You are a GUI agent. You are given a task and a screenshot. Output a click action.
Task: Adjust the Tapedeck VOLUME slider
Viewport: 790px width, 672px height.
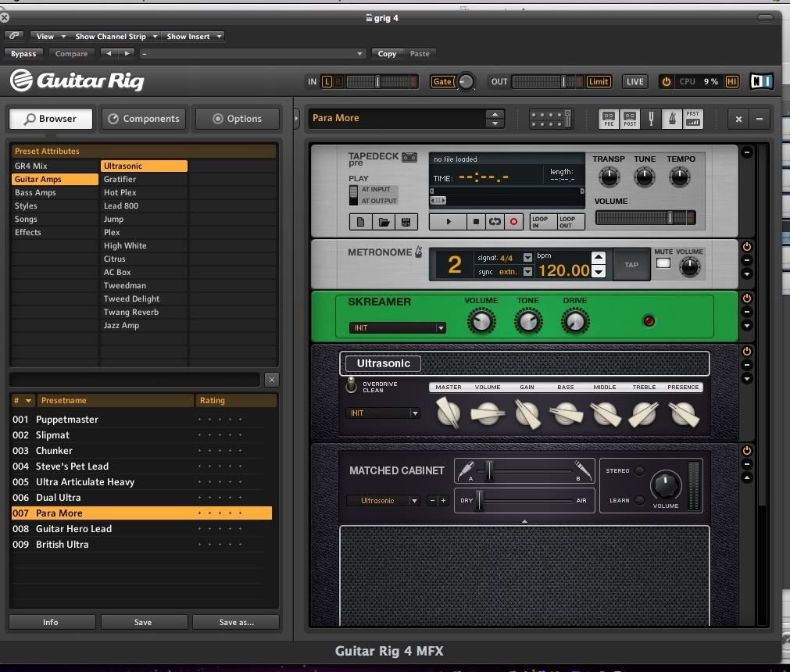[645, 218]
